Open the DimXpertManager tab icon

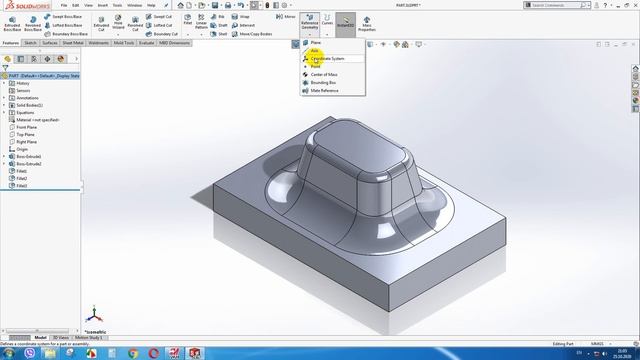pos(47,59)
